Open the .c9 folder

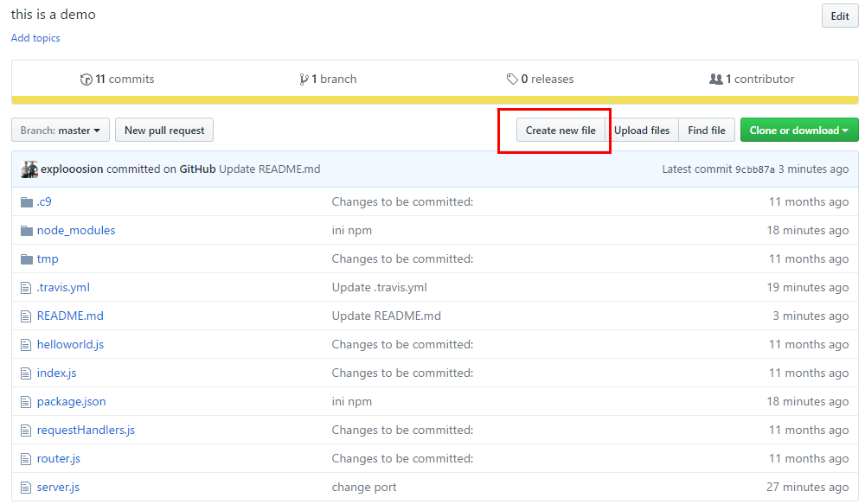[x=44, y=201]
